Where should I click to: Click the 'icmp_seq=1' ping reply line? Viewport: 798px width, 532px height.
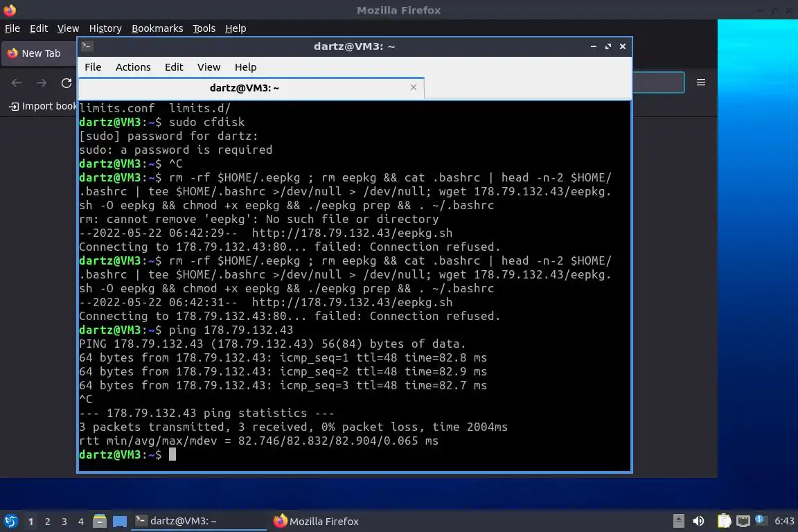click(283, 357)
